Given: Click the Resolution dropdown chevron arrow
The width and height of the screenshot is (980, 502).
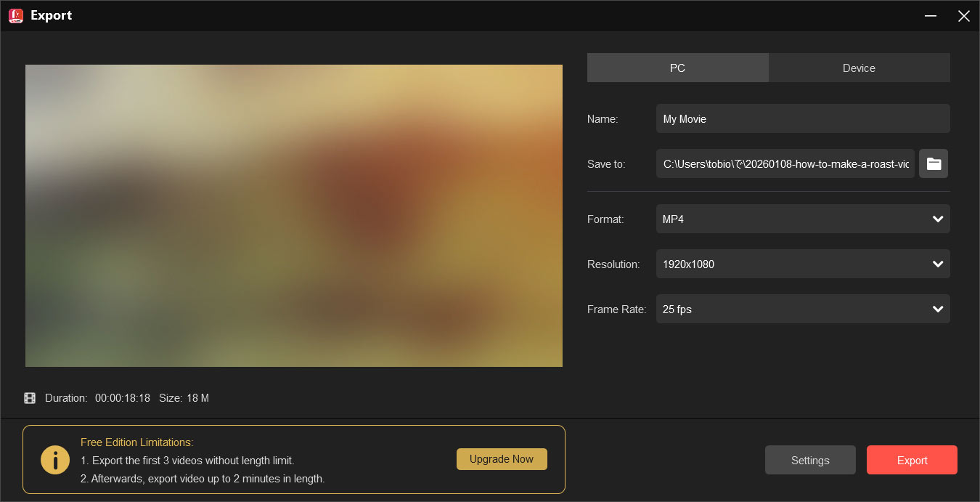Looking at the screenshot, I should (x=939, y=264).
